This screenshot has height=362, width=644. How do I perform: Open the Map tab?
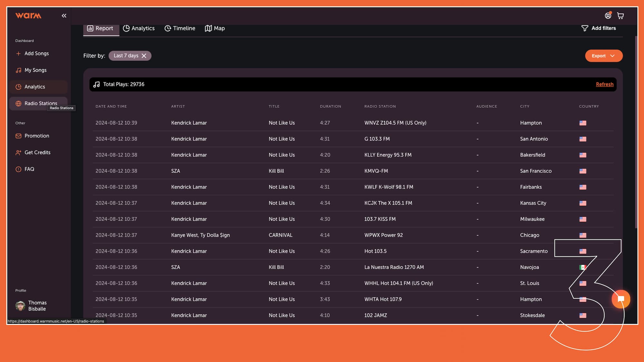[215, 28]
